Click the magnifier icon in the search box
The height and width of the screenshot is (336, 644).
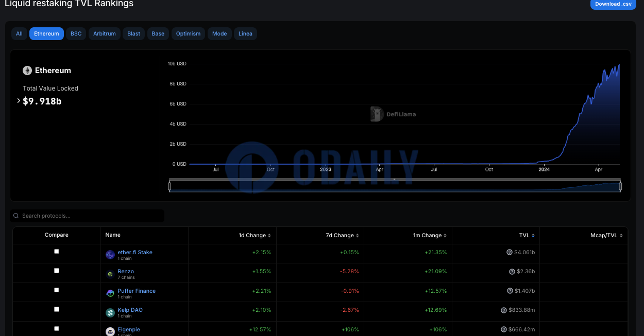(x=16, y=216)
